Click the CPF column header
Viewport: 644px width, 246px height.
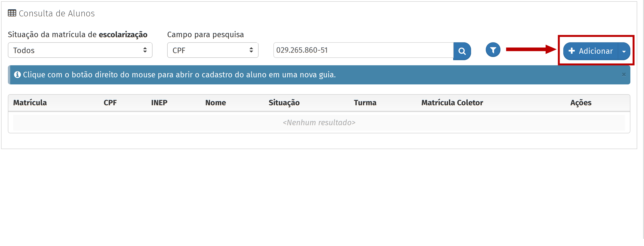110,102
